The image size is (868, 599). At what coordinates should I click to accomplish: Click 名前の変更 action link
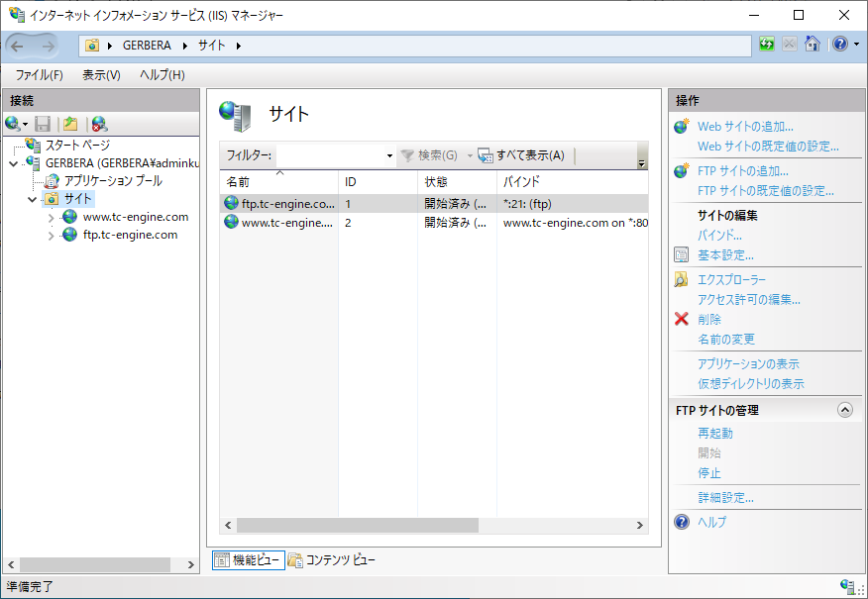[x=726, y=339]
